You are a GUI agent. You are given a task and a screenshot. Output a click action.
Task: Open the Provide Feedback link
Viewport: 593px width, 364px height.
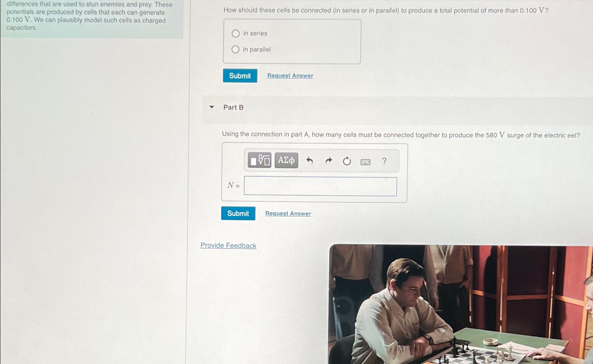tap(228, 245)
